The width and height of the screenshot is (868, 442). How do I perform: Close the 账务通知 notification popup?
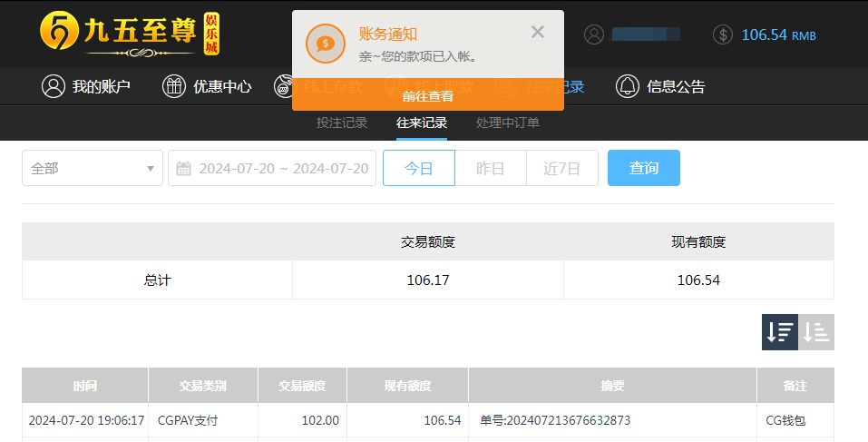point(538,33)
